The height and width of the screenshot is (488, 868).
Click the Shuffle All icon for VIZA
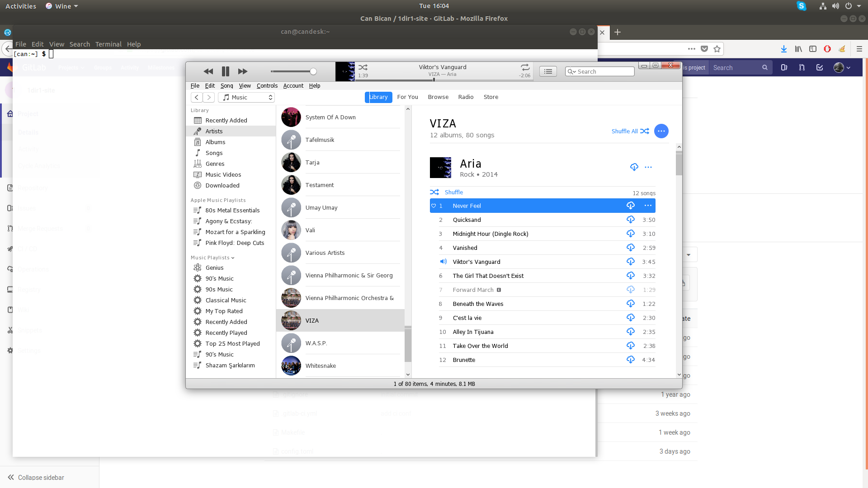[646, 131]
